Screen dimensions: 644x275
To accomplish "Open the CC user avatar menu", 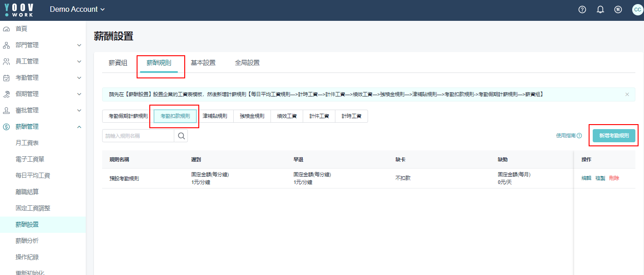I will tap(637, 10).
